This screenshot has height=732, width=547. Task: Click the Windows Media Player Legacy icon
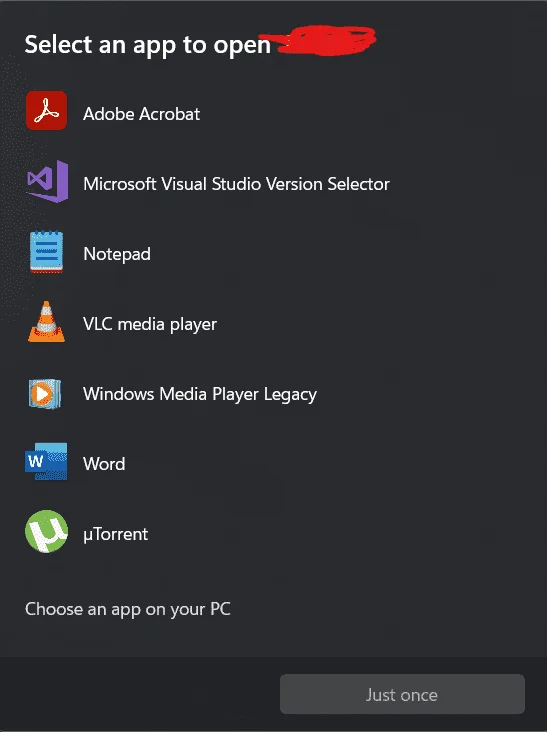click(45, 394)
